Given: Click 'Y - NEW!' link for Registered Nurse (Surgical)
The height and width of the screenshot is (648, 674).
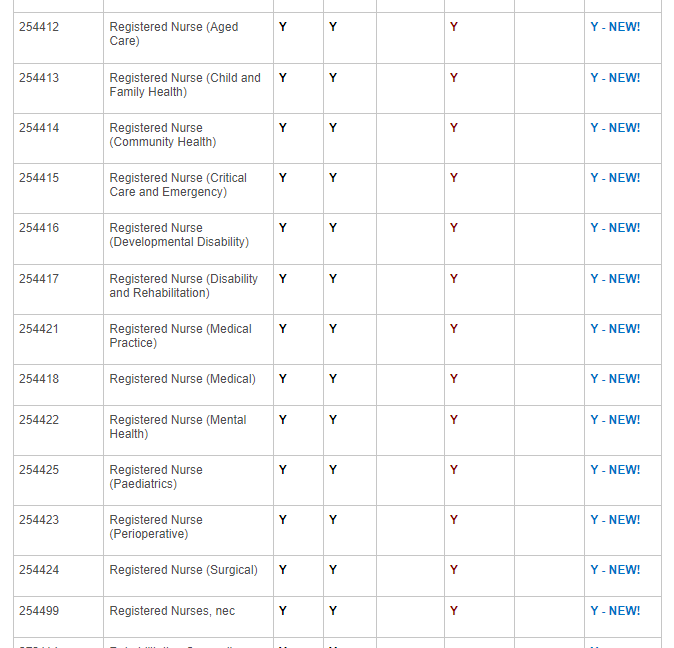Looking at the screenshot, I should click(614, 570).
